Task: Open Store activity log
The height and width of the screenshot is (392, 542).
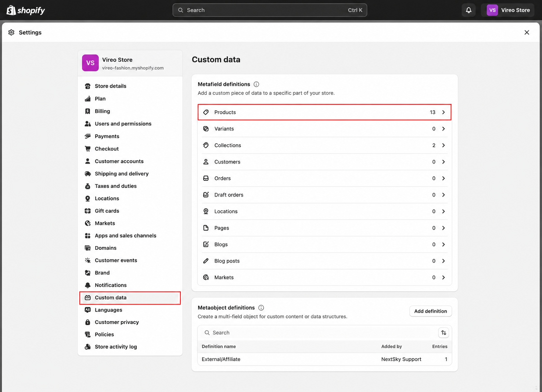Action: coord(130,346)
